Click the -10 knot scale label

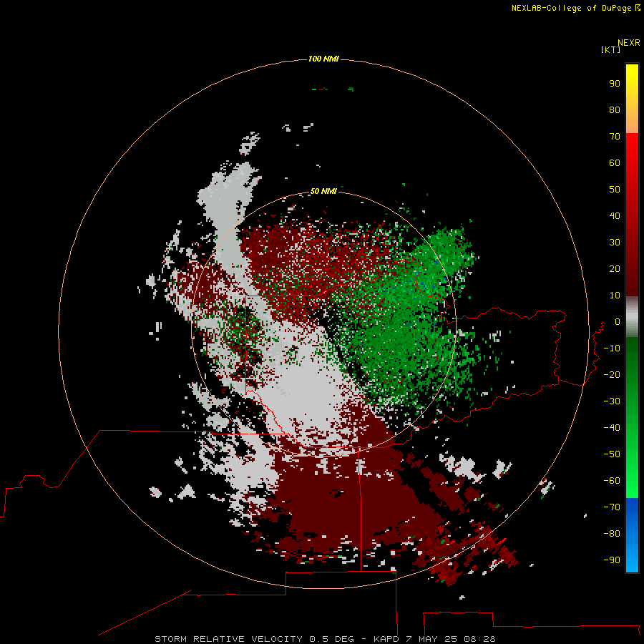(612, 348)
